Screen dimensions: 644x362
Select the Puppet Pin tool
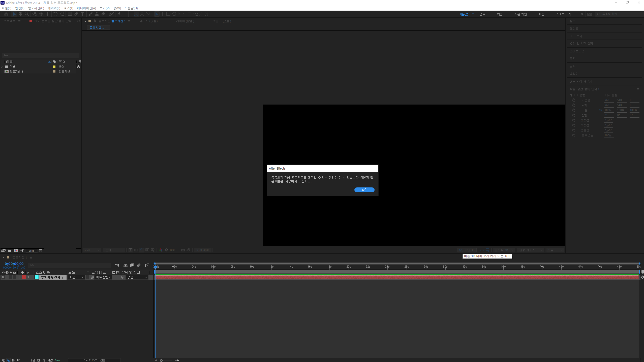pyautogui.click(x=119, y=14)
